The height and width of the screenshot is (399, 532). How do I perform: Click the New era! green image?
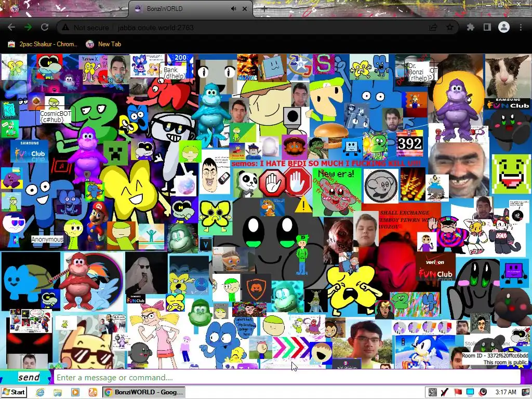336,192
